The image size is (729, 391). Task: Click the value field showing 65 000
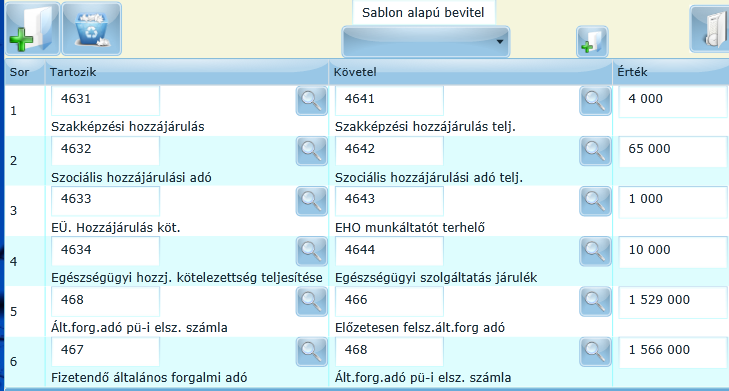(x=674, y=152)
